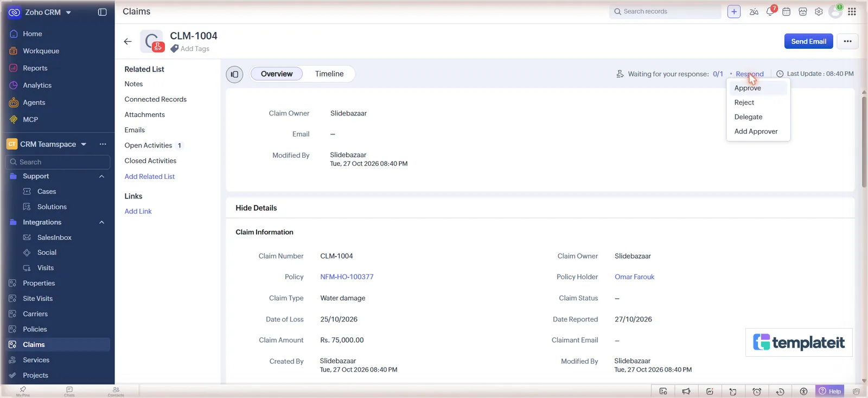The image size is (868, 398).
Task: Choose Reject from the Respond menu
Action: point(758,102)
